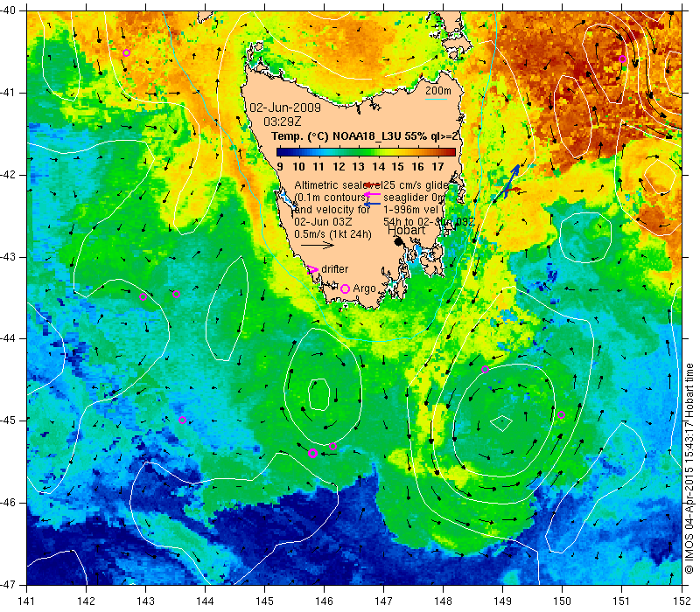
Task: Click the 200m depth label
Action: pyautogui.click(x=438, y=91)
